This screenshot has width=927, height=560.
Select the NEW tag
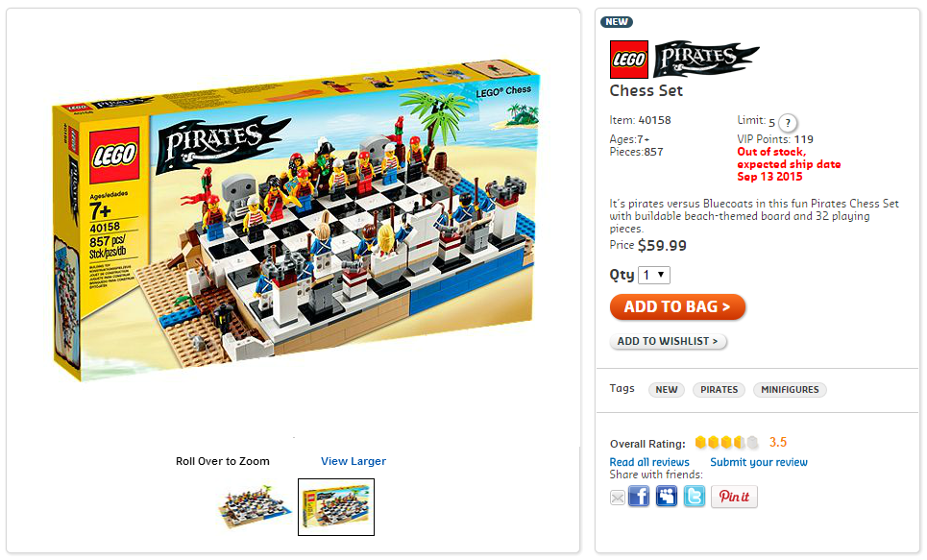[x=667, y=390]
